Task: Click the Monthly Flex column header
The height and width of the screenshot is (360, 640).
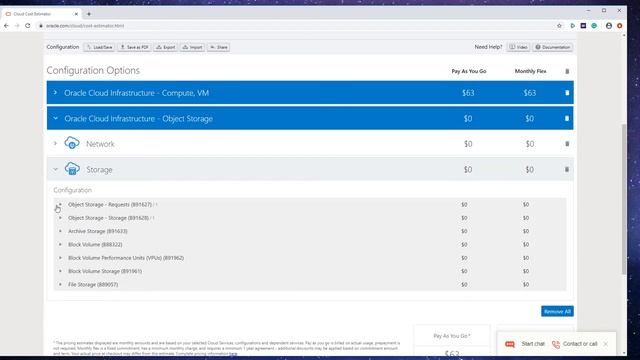Action: tap(530, 71)
